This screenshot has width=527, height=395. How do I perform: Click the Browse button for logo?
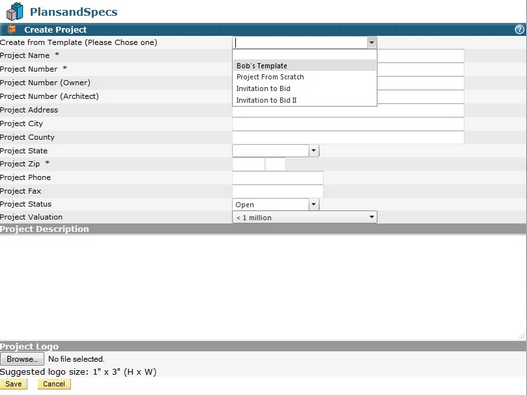click(x=22, y=359)
